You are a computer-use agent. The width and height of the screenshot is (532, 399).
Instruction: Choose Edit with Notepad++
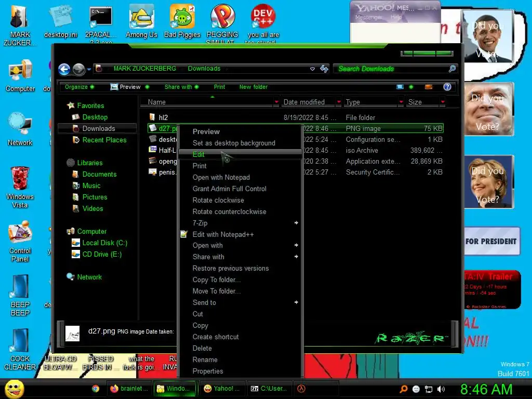tap(240, 234)
